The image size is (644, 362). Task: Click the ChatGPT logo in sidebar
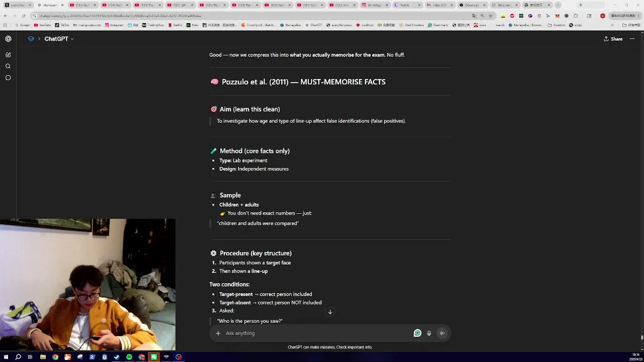click(x=8, y=39)
